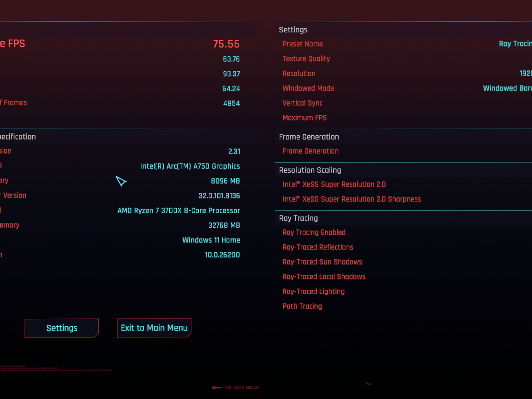Click the 32768 MB memory value
The image size is (532, 399).
point(224,225)
